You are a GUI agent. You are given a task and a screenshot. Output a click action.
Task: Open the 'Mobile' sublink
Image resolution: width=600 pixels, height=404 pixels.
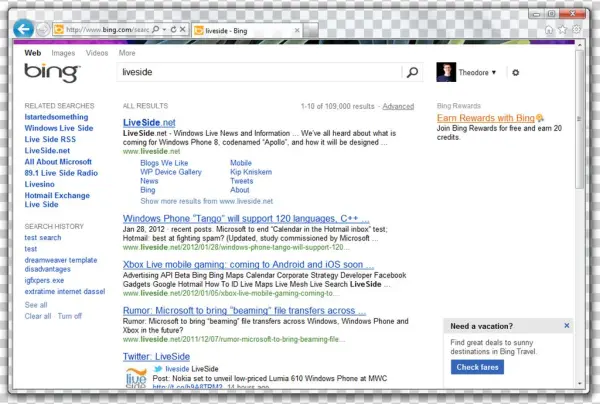[x=241, y=163]
